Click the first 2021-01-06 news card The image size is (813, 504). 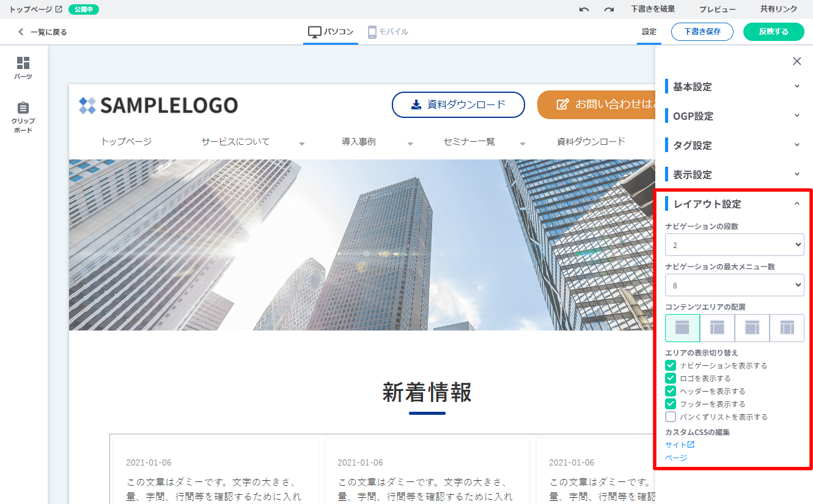[216, 470]
